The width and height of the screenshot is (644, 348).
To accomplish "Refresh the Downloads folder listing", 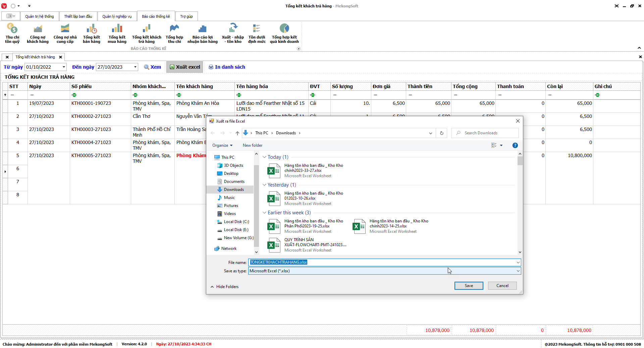I will [x=441, y=133].
